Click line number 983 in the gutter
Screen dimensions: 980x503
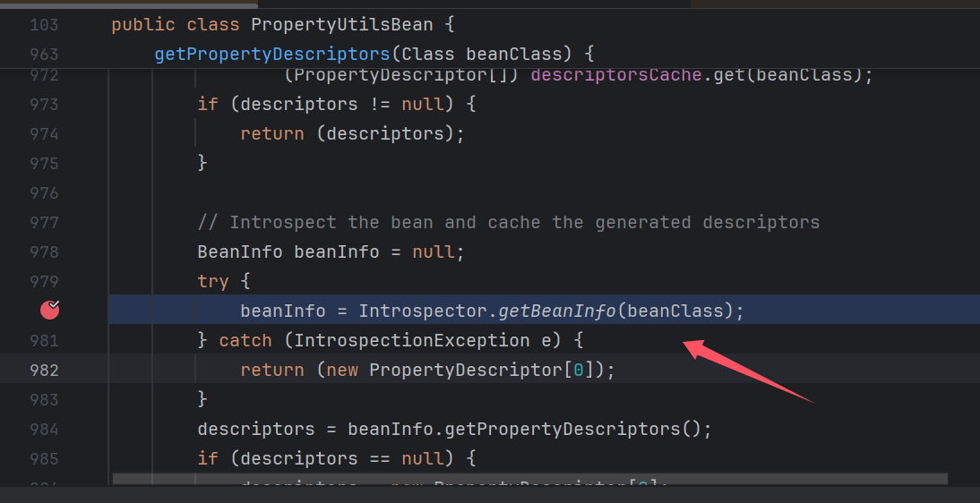pos(45,399)
